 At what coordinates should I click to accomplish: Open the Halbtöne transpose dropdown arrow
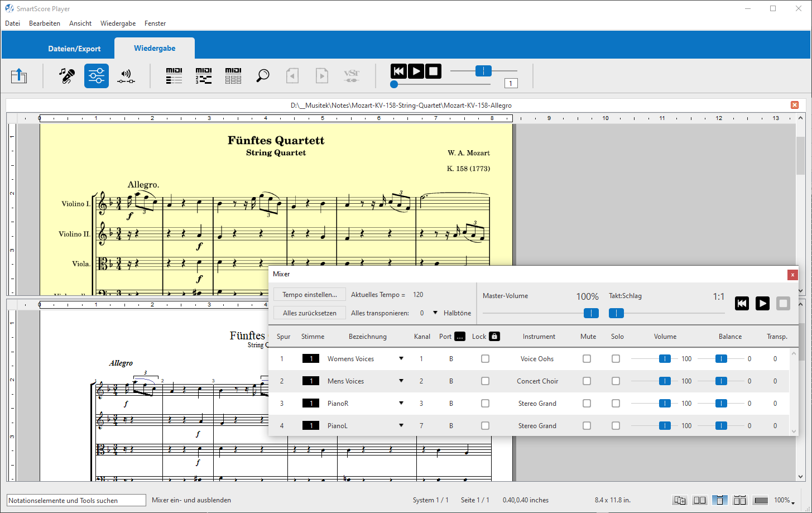pyautogui.click(x=435, y=313)
